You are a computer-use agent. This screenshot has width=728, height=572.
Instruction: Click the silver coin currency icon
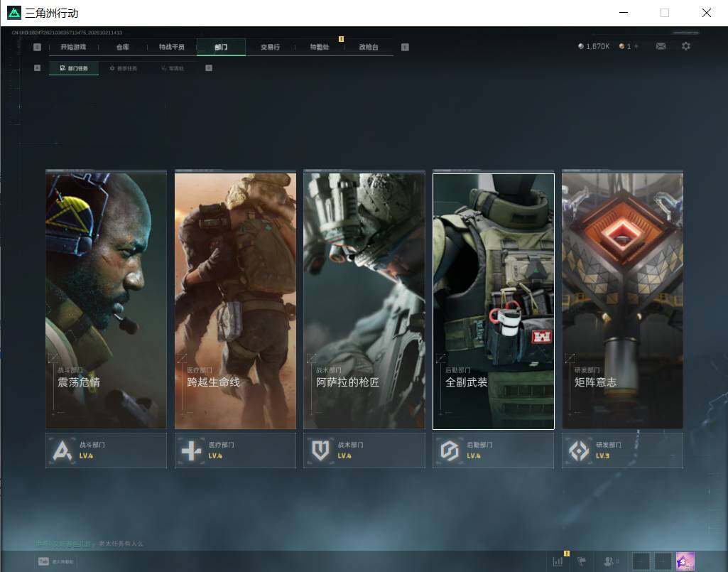coord(581,46)
